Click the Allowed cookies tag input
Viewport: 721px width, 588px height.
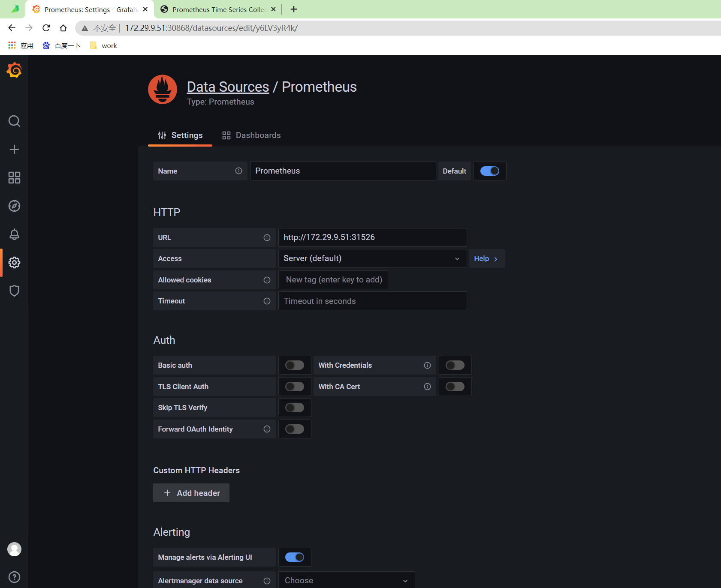pos(333,280)
